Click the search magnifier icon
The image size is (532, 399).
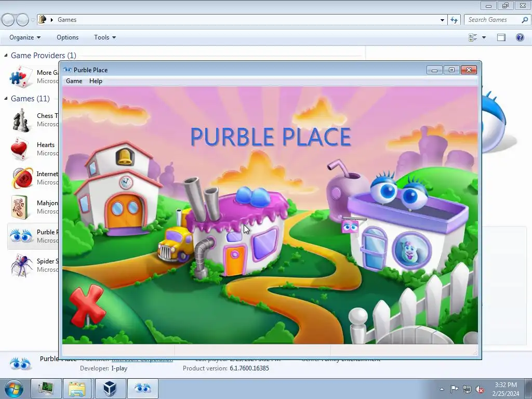click(x=525, y=20)
